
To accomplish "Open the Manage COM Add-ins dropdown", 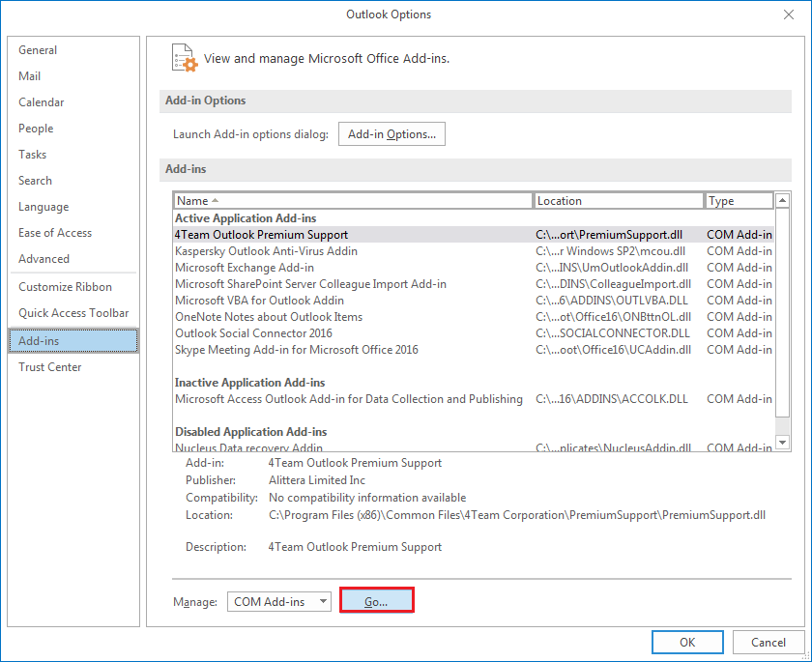I will (279, 601).
